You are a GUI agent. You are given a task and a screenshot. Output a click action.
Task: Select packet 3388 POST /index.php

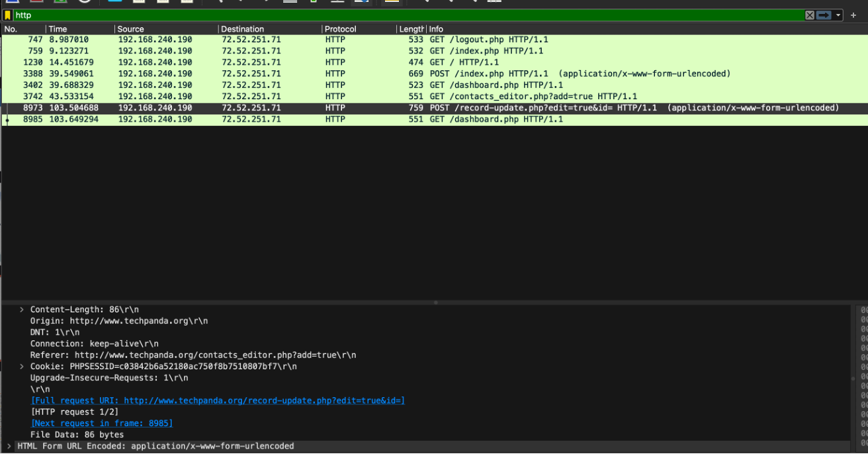point(434,73)
